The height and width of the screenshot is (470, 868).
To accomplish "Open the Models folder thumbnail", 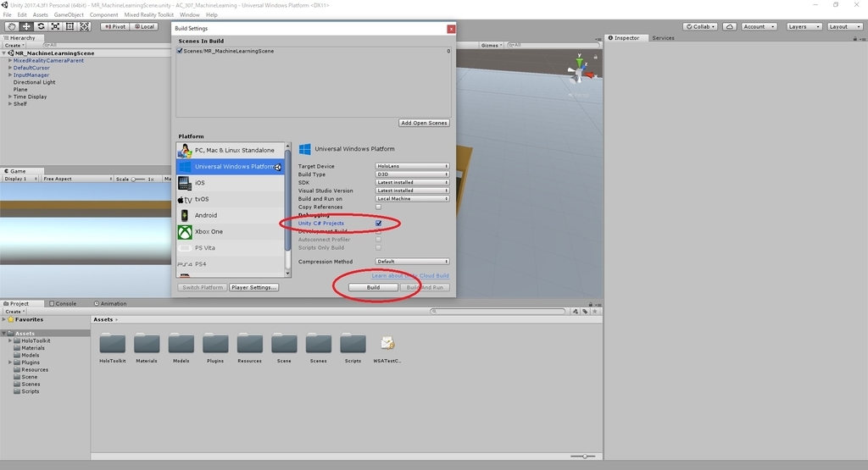I will click(181, 343).
